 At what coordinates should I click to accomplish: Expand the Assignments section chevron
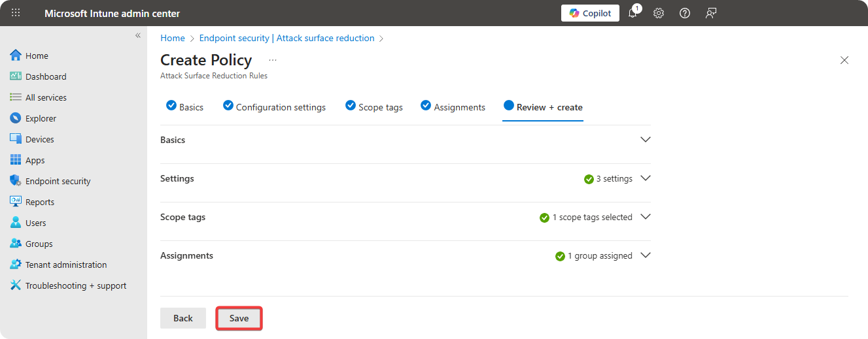click(646, 255)
